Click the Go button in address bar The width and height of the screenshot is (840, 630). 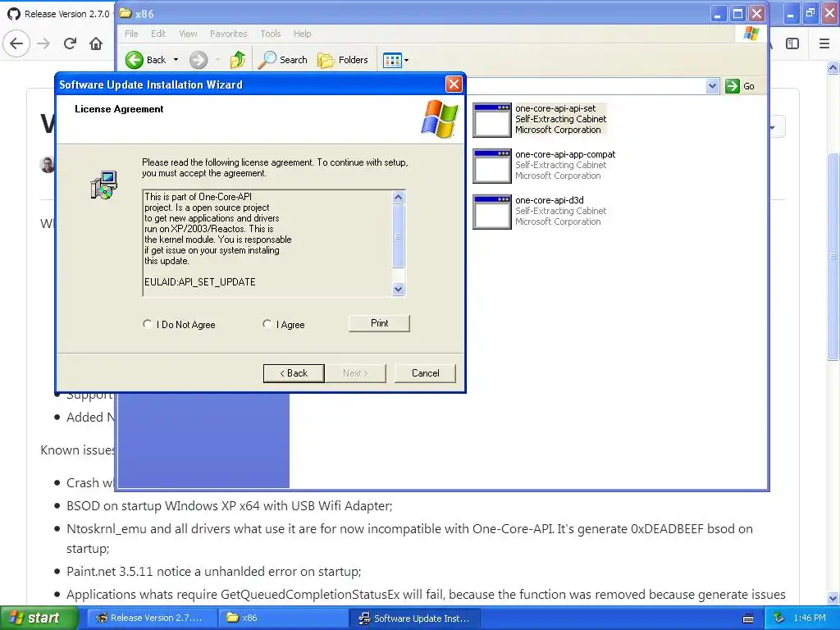tap(740, 85)
